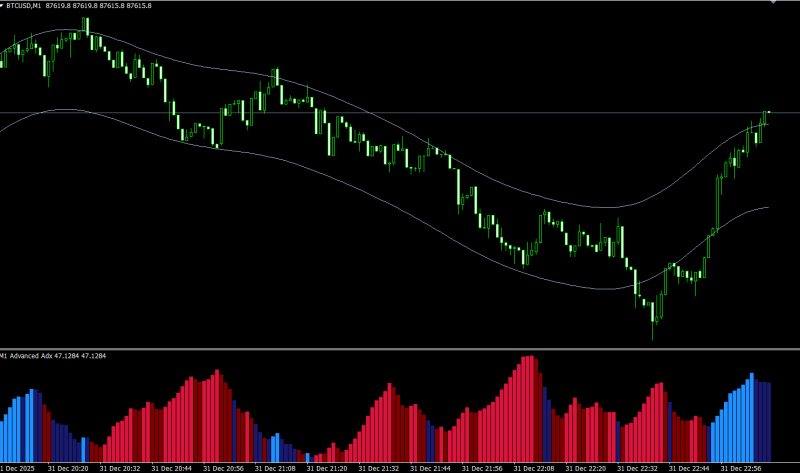Image resolution: width=800 pixels, height=473 pixels.
Task: Click the 31 Dec 20:32 time label
Action: (120, 468)
